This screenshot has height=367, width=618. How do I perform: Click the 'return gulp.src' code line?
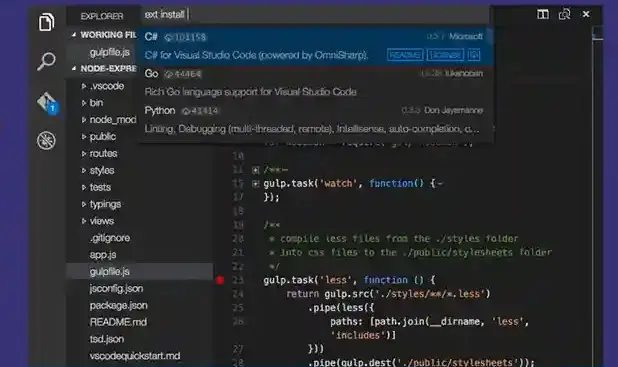[x=388, y=294]
